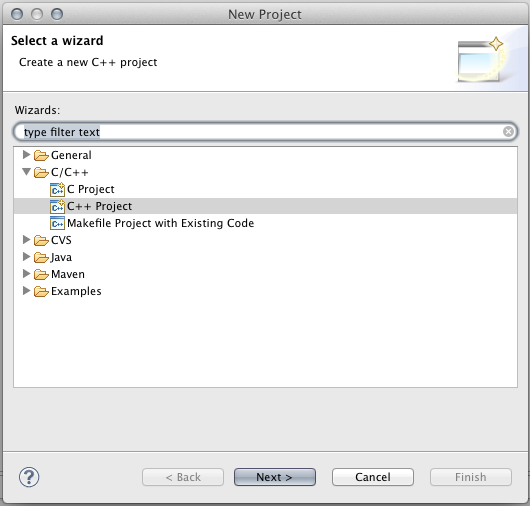This screenshot has height=506, width=530.
Task: Select the C Project entry
Action: 91,189
